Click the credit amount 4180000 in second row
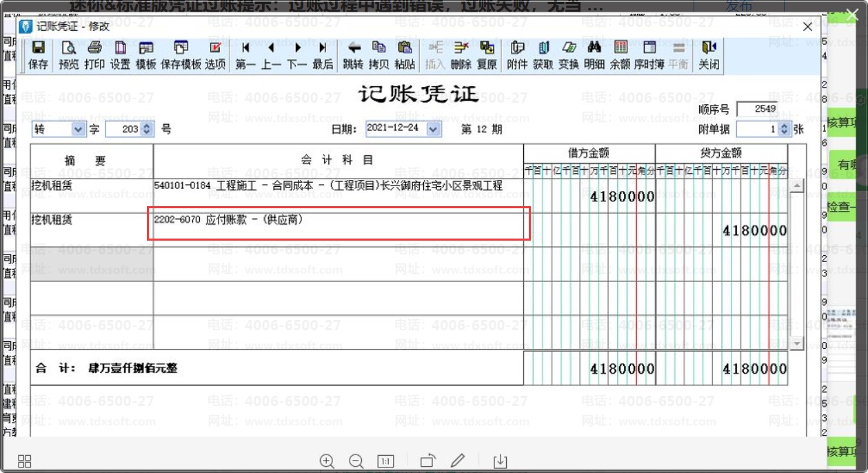The height and width of the screenshot is (473, 868). point(754,231)
